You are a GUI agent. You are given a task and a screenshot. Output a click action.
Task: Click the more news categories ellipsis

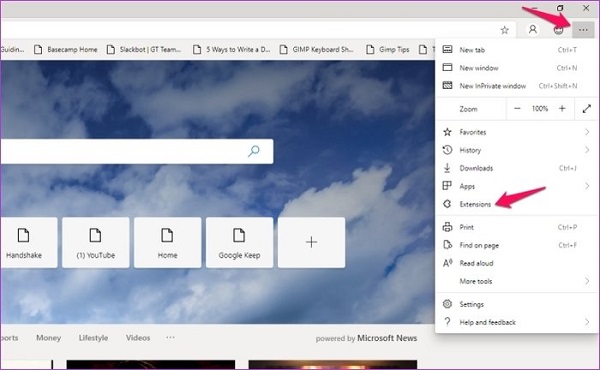[170, 337]
